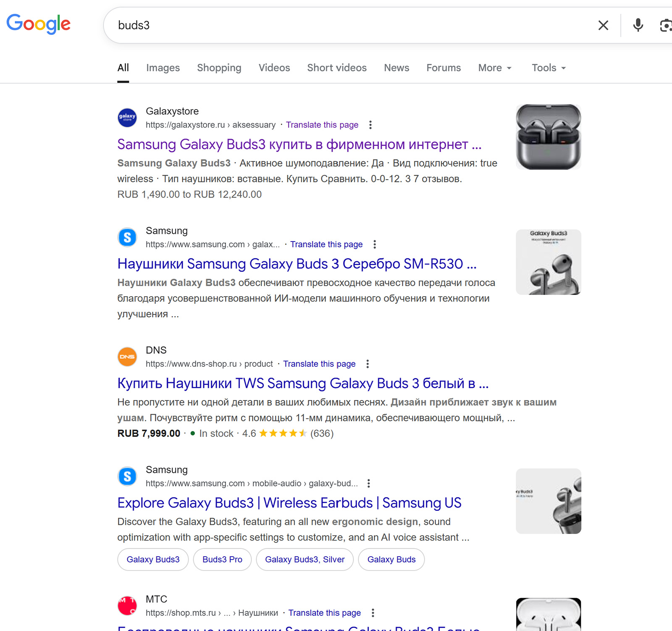Open the MTC white earbuds thumbnail

(x=549, y=615)
